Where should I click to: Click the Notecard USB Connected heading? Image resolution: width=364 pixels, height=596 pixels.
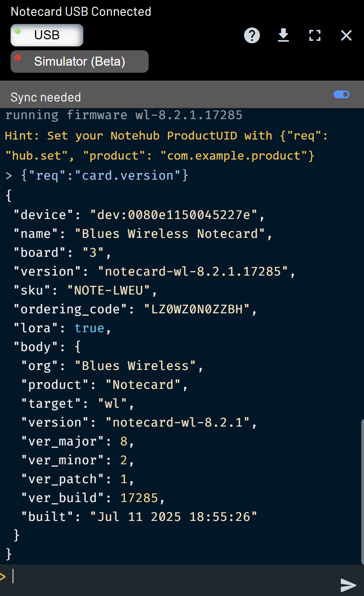coord(81,11)
